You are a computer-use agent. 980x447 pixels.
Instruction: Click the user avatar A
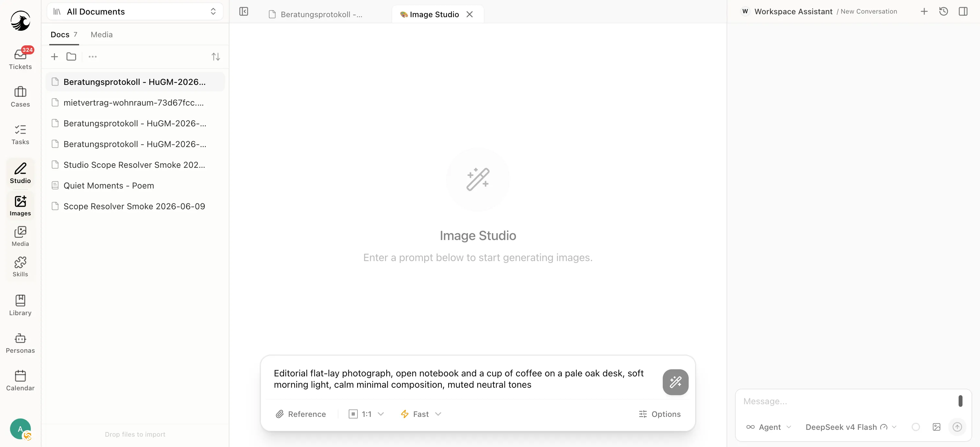coord(20,429)
